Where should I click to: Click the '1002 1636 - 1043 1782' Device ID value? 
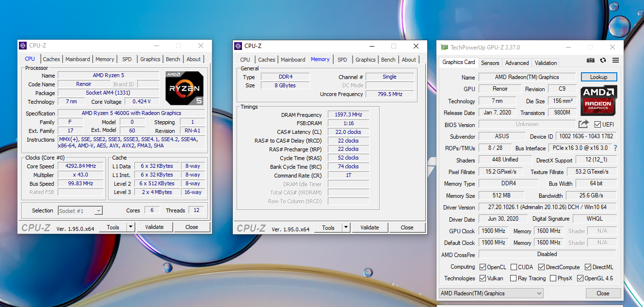click(x=585, y=136)
